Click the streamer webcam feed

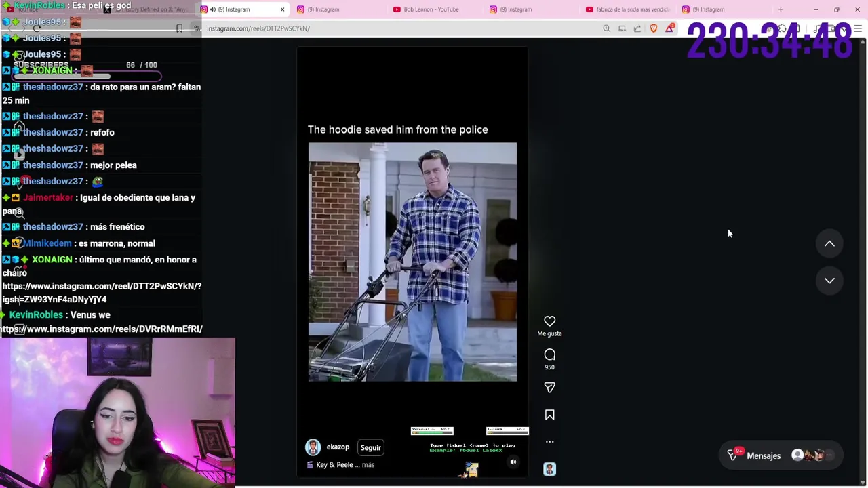[x=117, y=412]
